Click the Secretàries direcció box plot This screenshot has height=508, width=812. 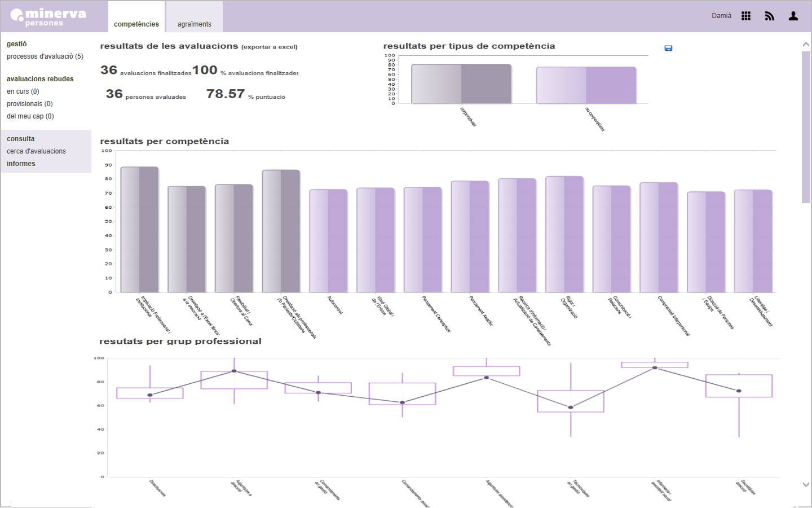point(739,386)
